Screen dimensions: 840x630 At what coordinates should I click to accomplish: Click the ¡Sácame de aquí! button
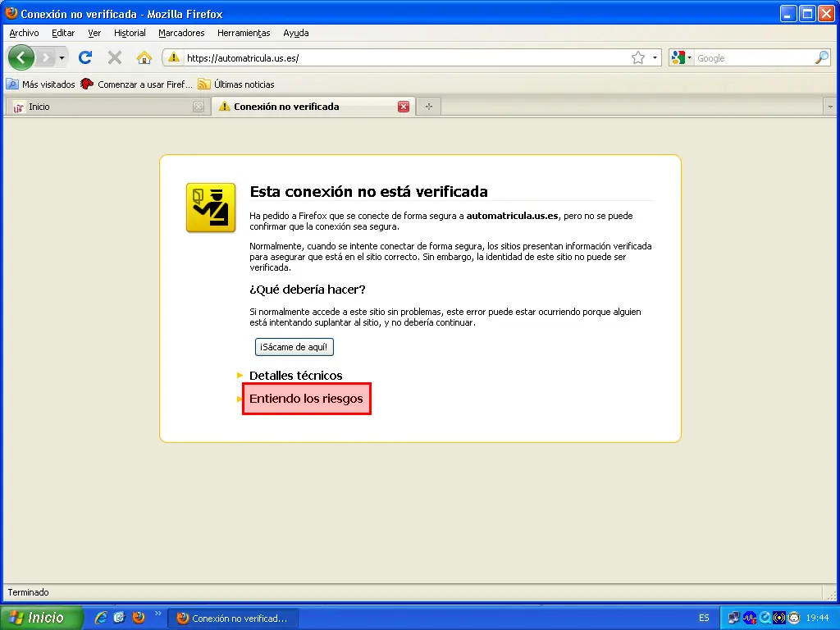click(294, 347)
